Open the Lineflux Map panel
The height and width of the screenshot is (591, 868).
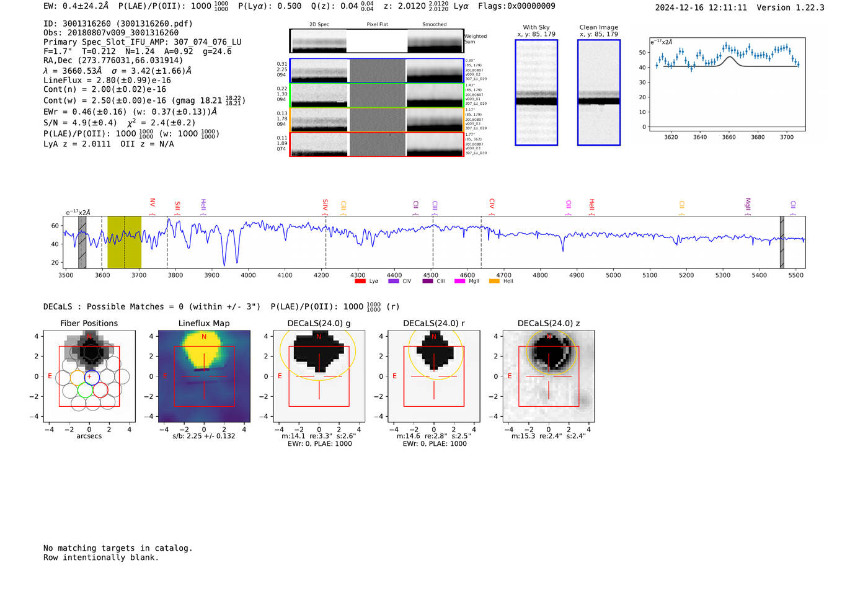click(204, 376)
